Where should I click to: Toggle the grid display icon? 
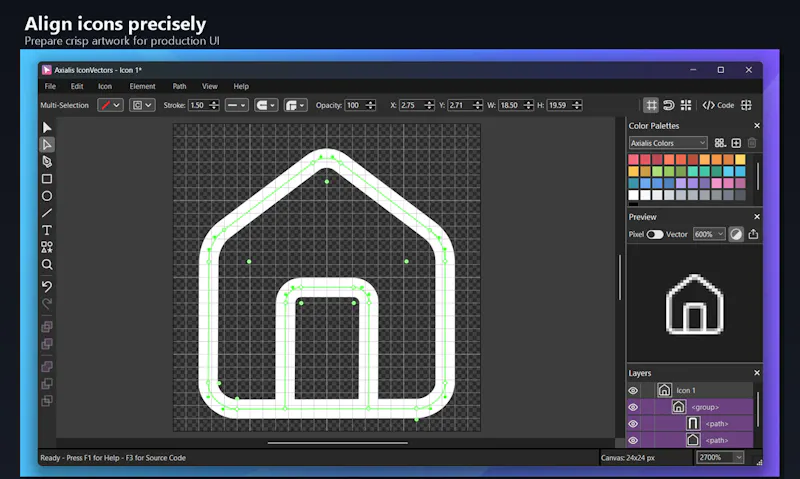click(651, 105)
